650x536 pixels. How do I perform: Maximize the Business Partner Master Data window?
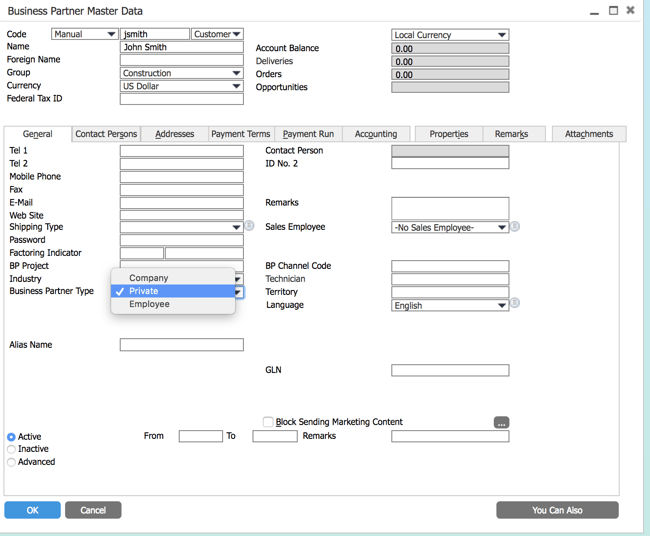[613, 10]
